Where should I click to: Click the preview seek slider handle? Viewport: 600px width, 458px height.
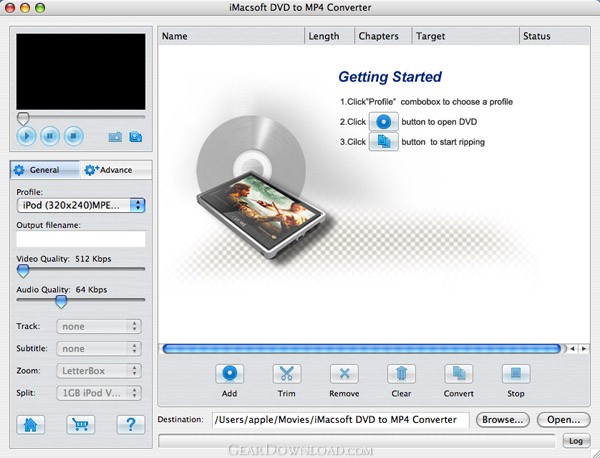(x=23, y=119)
